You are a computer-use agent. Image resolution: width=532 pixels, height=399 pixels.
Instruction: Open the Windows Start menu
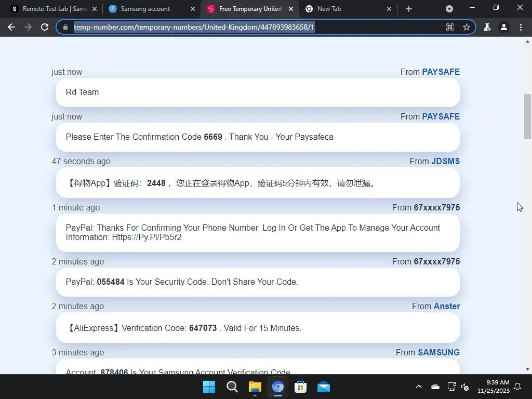coord(209,387)
